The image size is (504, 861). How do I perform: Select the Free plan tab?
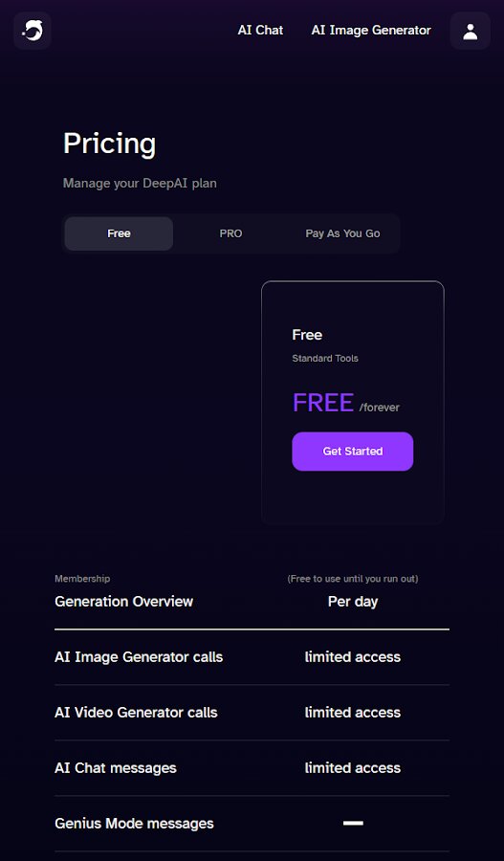click(119, 233)
